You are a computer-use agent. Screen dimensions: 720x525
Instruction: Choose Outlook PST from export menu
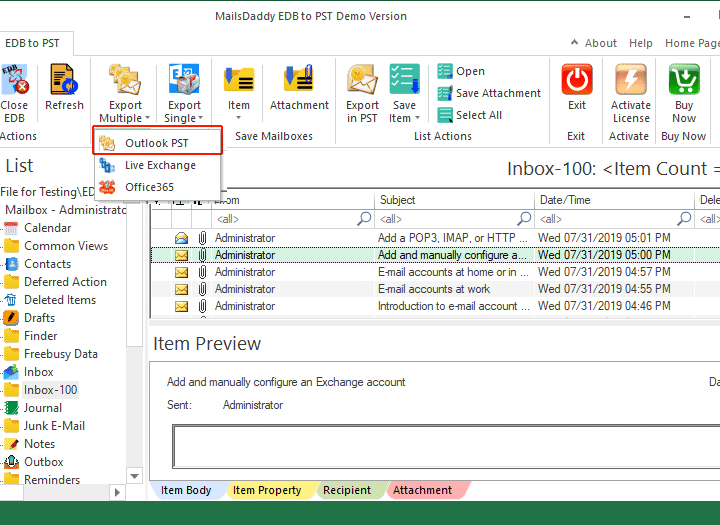coord(156,143)
